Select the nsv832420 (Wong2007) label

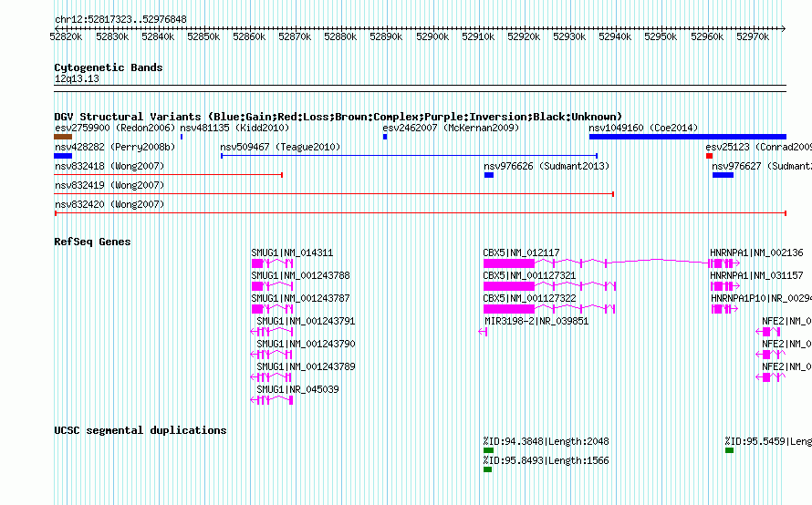[109, 204]
